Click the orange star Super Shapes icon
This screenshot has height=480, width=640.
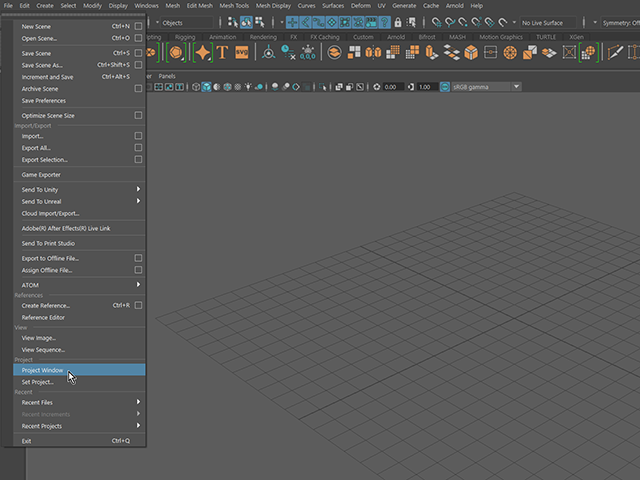[x=202, y=53]
